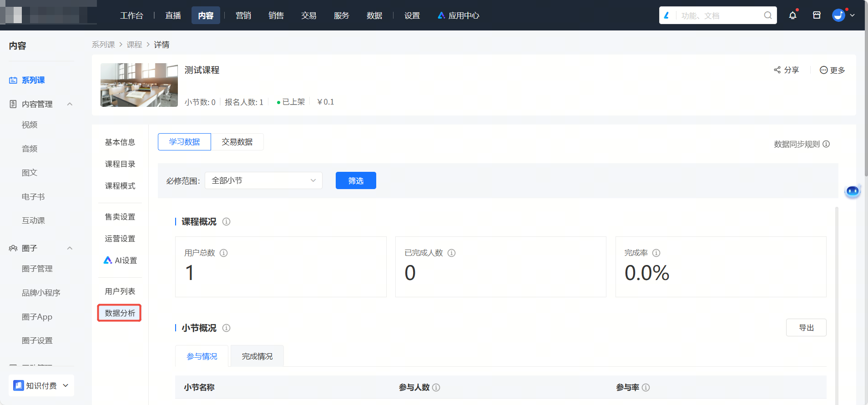Image resolution: width=868 pixels, height=405 pixels.
Task: Collapse the 圈子 sidebar section
Action: click(x=70, y=248)
